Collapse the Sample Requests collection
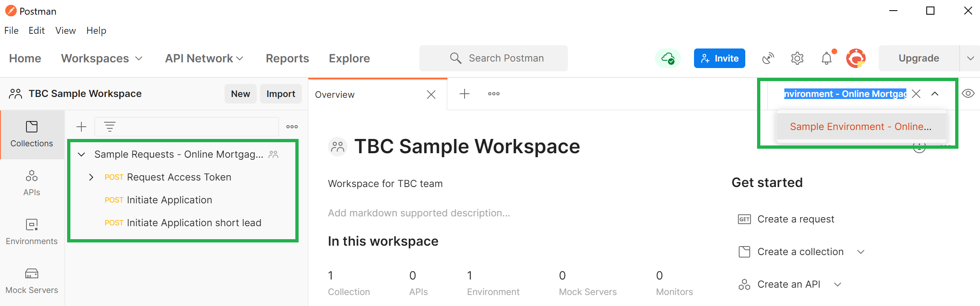Image resolution: width=980 pixels, height=306 pixels. coord(81,154)
